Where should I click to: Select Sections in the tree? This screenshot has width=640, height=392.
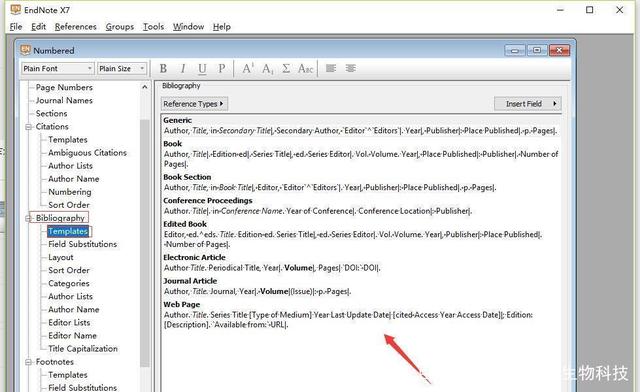click(51, 114)
